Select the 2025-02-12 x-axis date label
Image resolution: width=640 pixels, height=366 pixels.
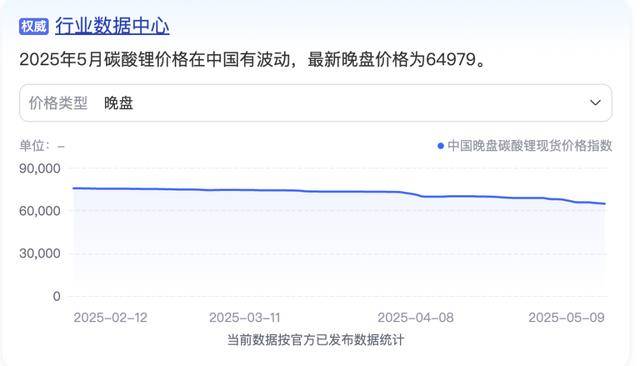click(110, 317)
